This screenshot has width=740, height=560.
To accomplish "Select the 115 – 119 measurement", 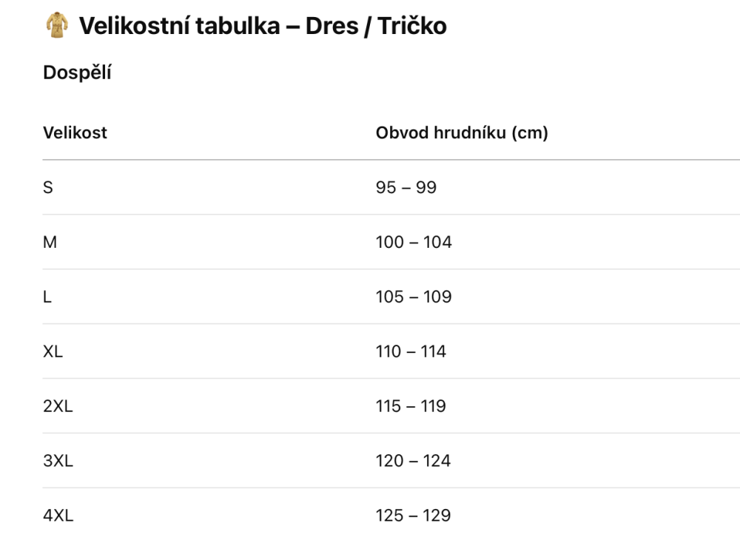I will 411,406.
